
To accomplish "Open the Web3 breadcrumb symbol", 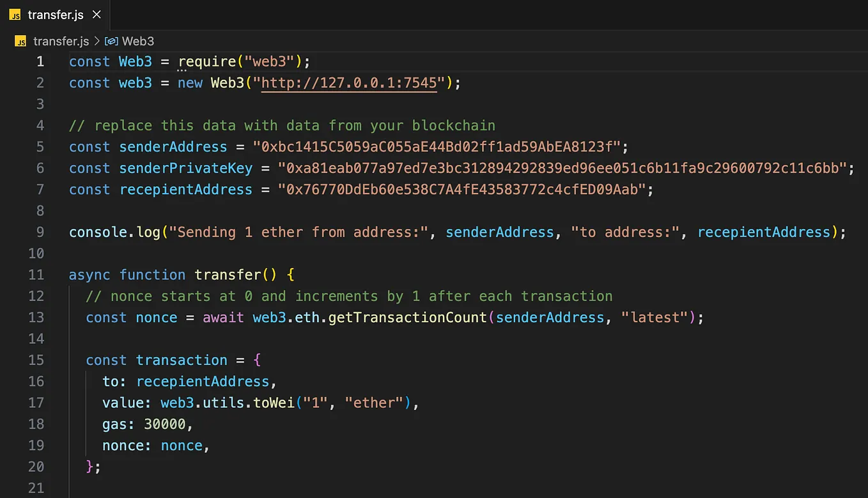I will (138, 41).
